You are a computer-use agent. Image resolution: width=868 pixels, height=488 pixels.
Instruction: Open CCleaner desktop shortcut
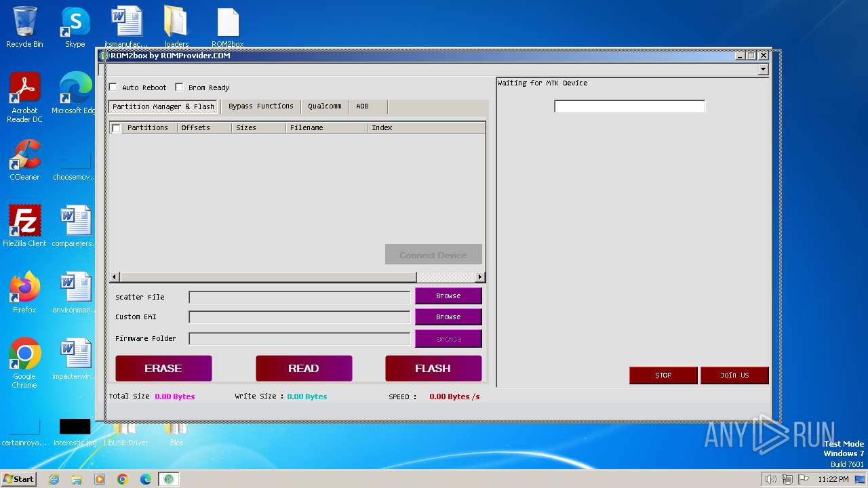24,160
